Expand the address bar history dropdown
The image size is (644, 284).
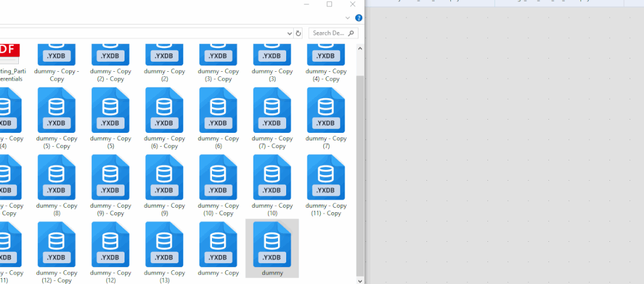pyautogui.click(x=289, y=33)
